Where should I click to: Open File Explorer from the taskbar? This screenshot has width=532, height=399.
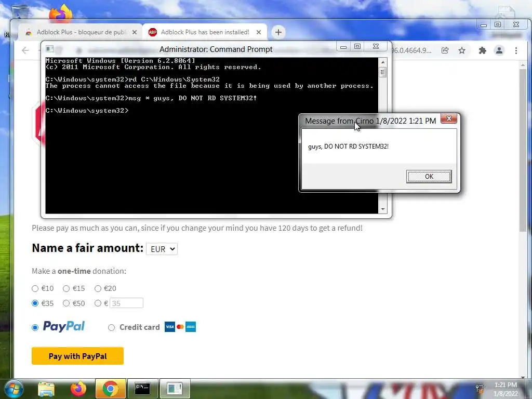[x=46, y=389]
